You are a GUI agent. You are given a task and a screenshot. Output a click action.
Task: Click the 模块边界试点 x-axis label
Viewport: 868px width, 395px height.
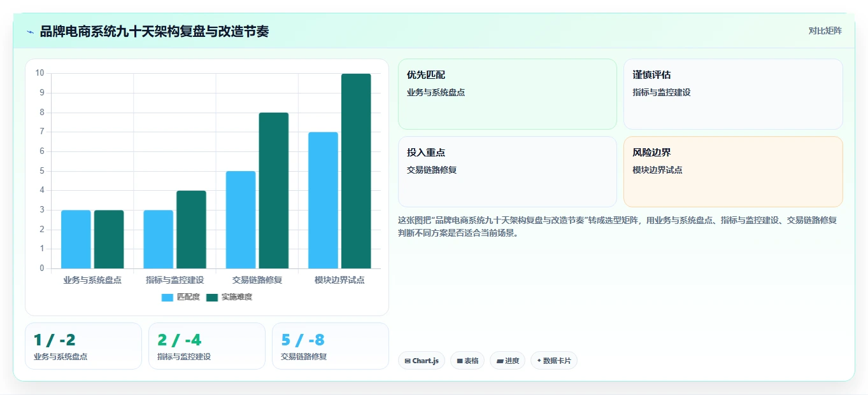339,280
